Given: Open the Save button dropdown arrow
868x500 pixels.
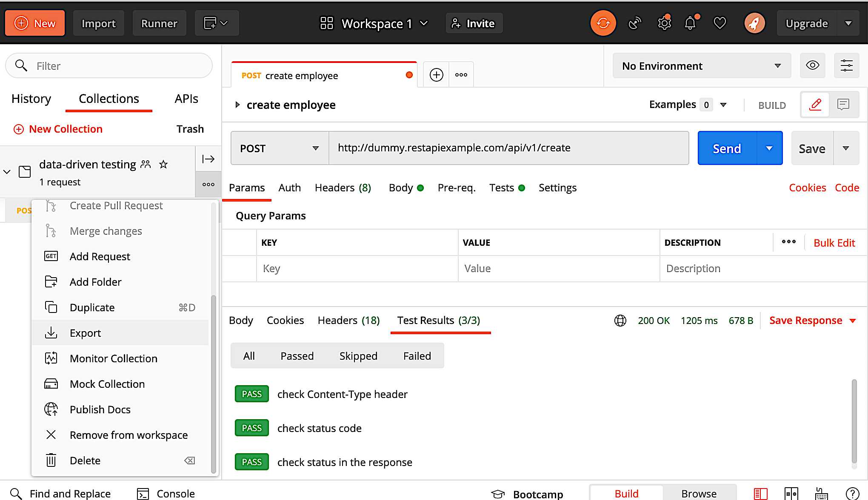Looking at the screenshot, I should tap(846, 148).
